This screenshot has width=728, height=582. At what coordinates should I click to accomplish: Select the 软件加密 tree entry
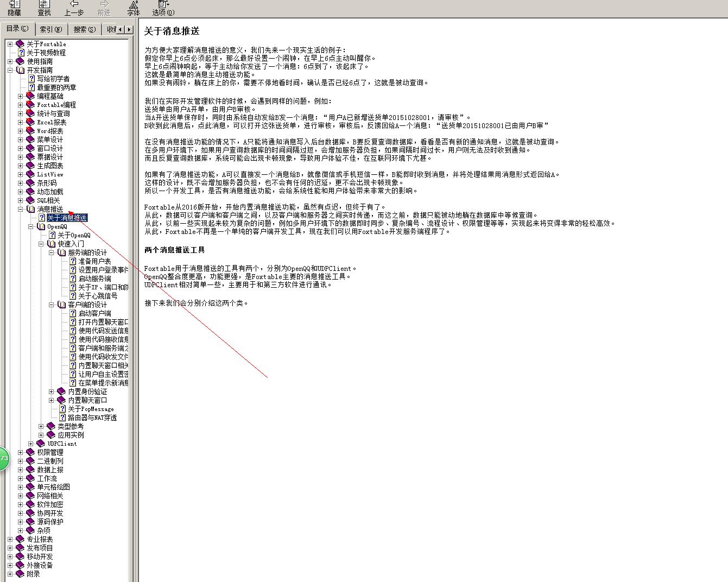(50, 504)
